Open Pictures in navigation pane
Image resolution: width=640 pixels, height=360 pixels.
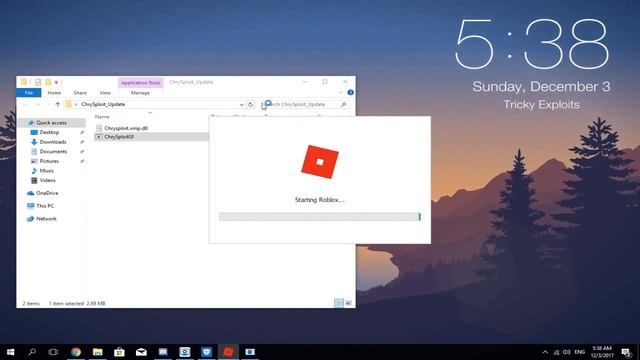click(49, 161)
